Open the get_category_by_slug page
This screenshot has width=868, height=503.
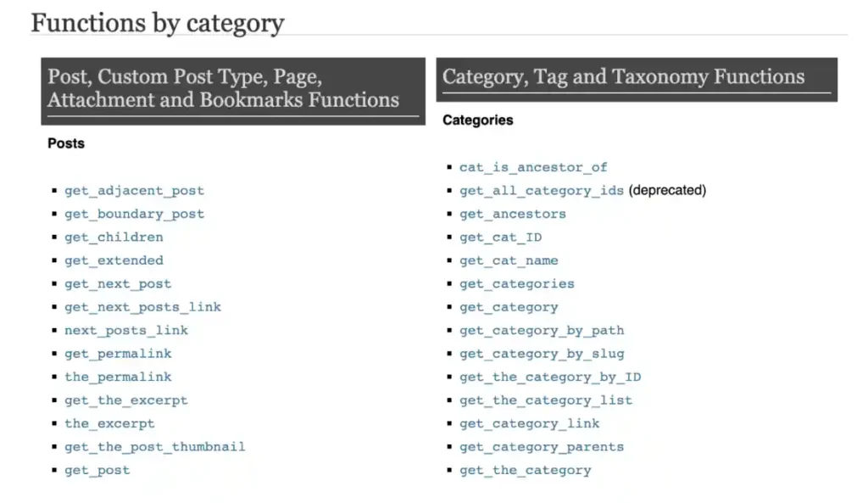tap(541, 354)
